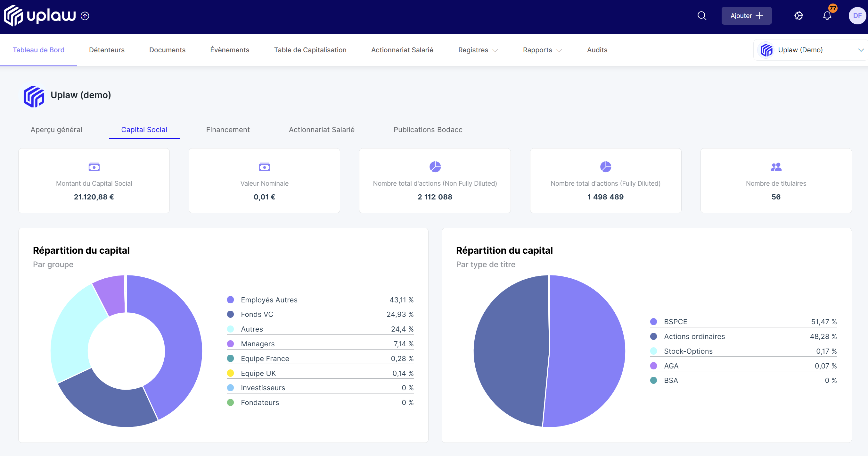
Task: Toggle the Fonds VC legend color dot
Action: tap(231, 314)
